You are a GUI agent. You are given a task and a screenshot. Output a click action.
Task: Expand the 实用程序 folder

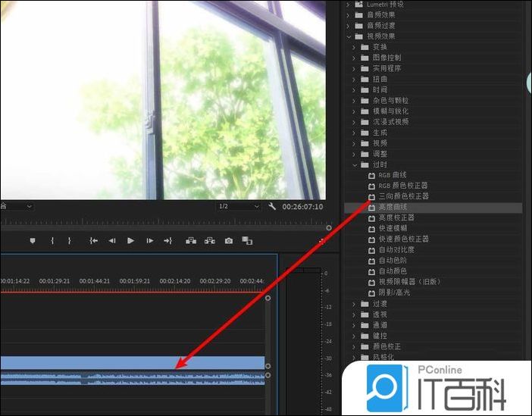point(354,68)
